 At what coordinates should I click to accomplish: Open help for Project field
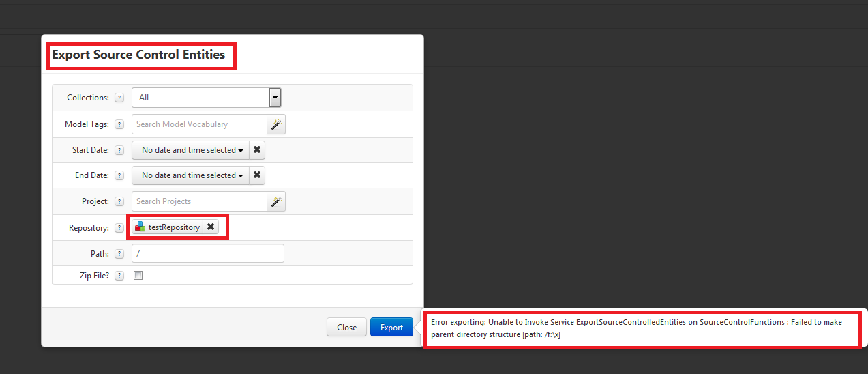click(x=119, y=201)
